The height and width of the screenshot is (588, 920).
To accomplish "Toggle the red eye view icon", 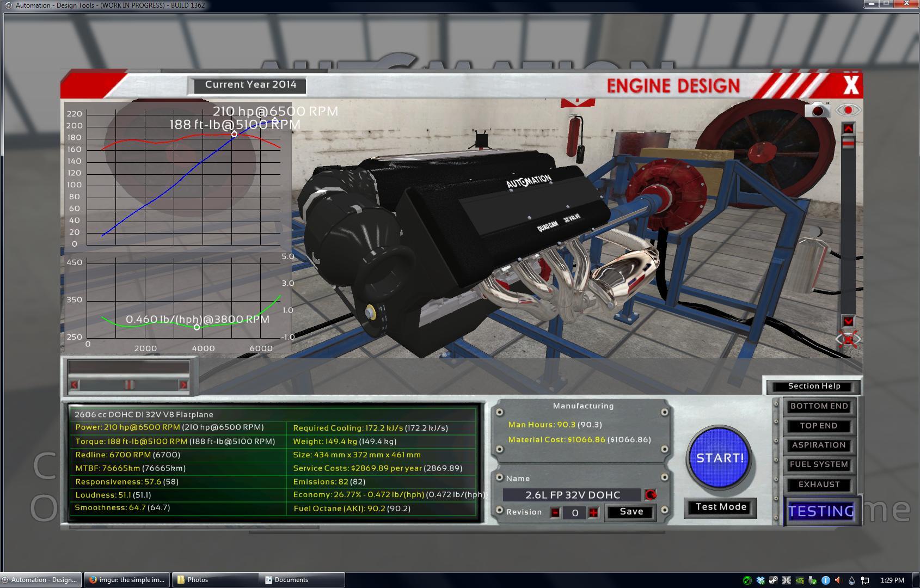I will (848, 111).
